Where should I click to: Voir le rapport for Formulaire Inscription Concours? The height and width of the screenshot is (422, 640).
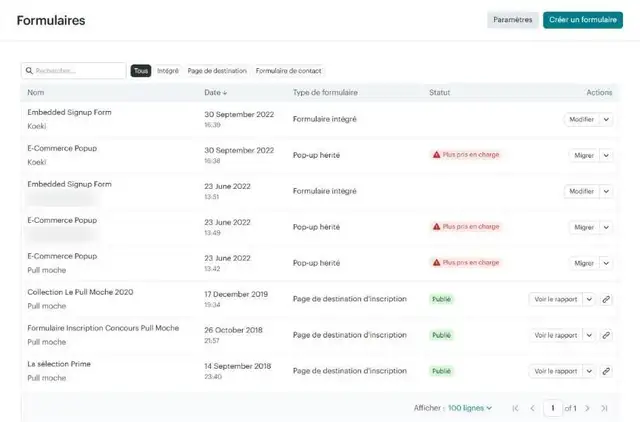click(x=556, y=335)
